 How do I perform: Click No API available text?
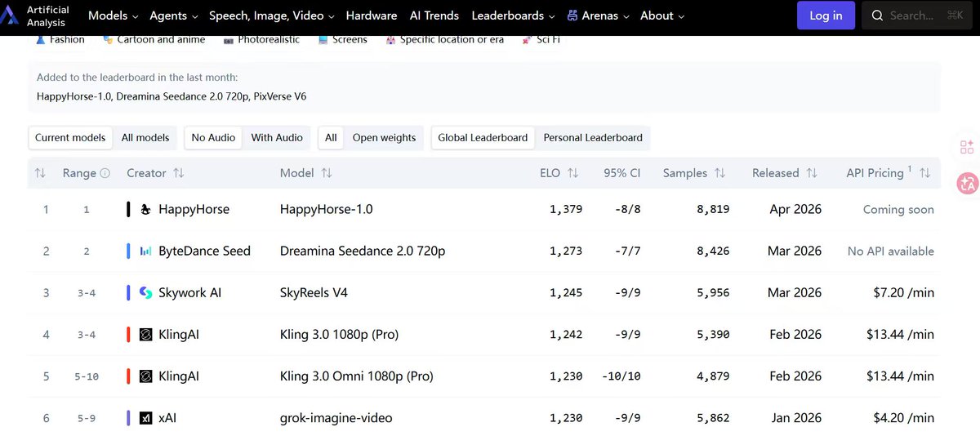(x=891, y=251)
